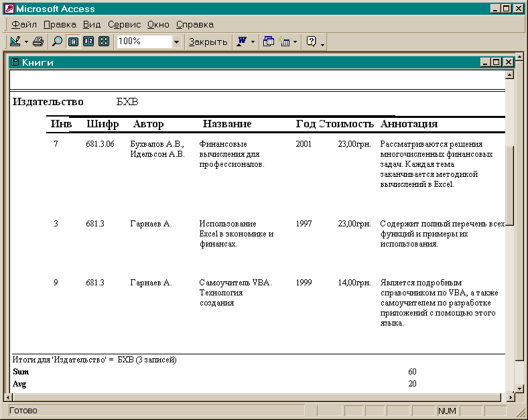Click the year 2001
528x420 pixels.
pos(304,144)
